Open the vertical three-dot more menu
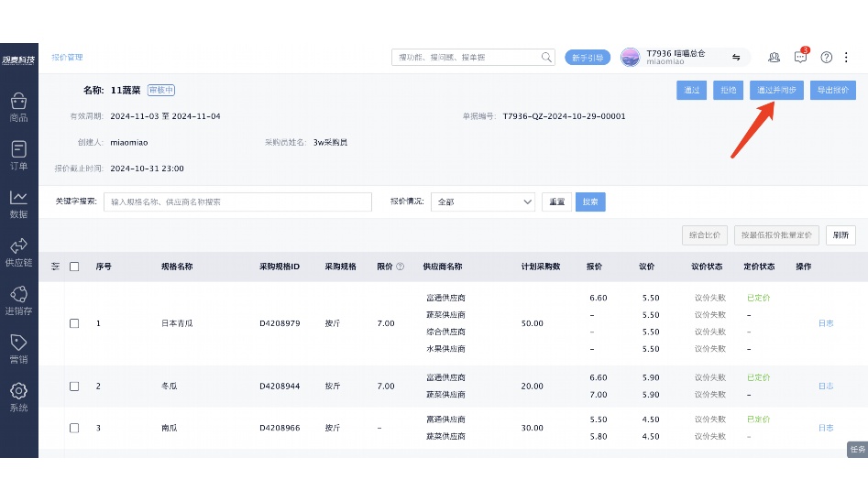The height and width of the screenshot is (501, 868). click(x=846, y=57)
